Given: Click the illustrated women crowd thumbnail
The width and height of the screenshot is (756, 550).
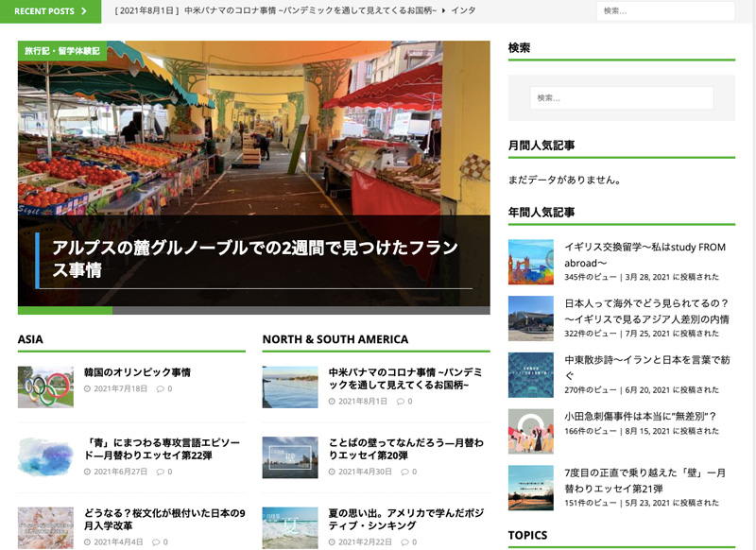Looking at the screenshot, I should pyautogui.click(x=531, y=432).
